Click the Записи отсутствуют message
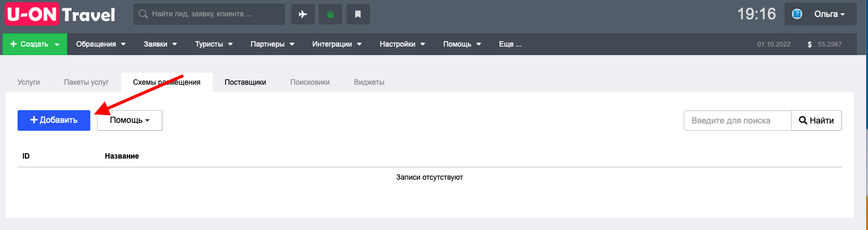This screenshot has height=230, width=868. (430, 177)
